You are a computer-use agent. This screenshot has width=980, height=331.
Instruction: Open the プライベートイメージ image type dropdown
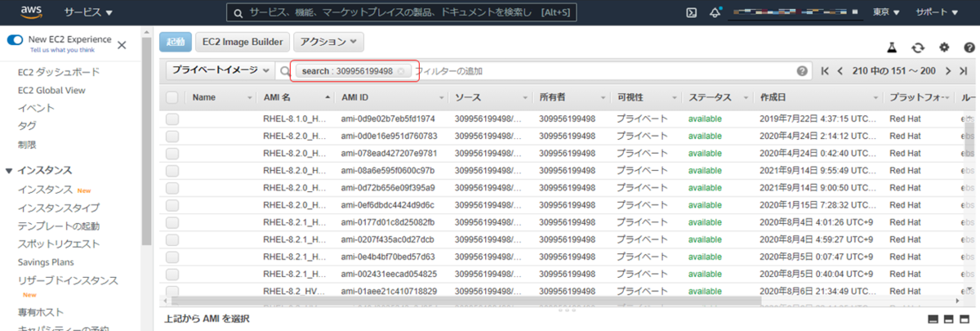click(220, 71)
